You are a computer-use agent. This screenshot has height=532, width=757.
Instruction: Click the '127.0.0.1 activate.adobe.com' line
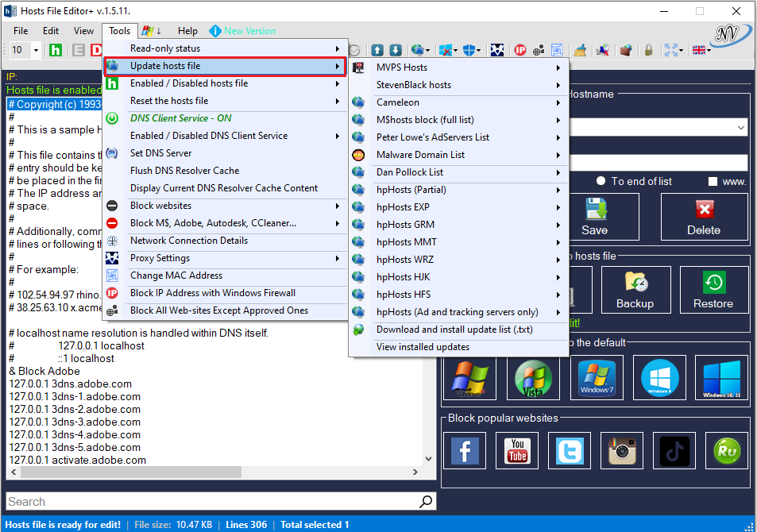click(78, 460)
